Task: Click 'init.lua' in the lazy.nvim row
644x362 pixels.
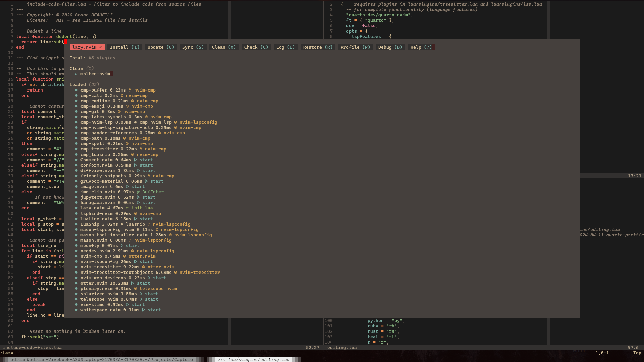Action: pyautogui.click(x=142, y=208)
